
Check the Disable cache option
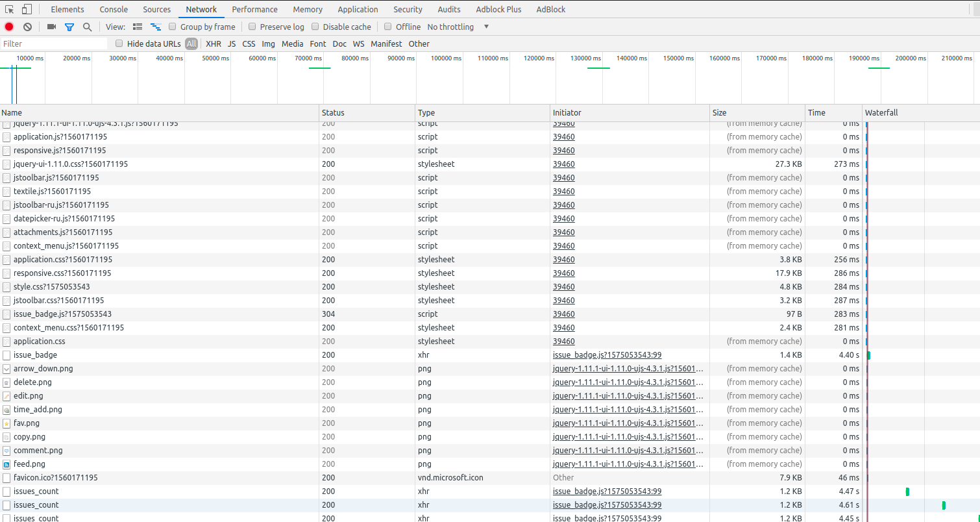click(x=315, y=27)
